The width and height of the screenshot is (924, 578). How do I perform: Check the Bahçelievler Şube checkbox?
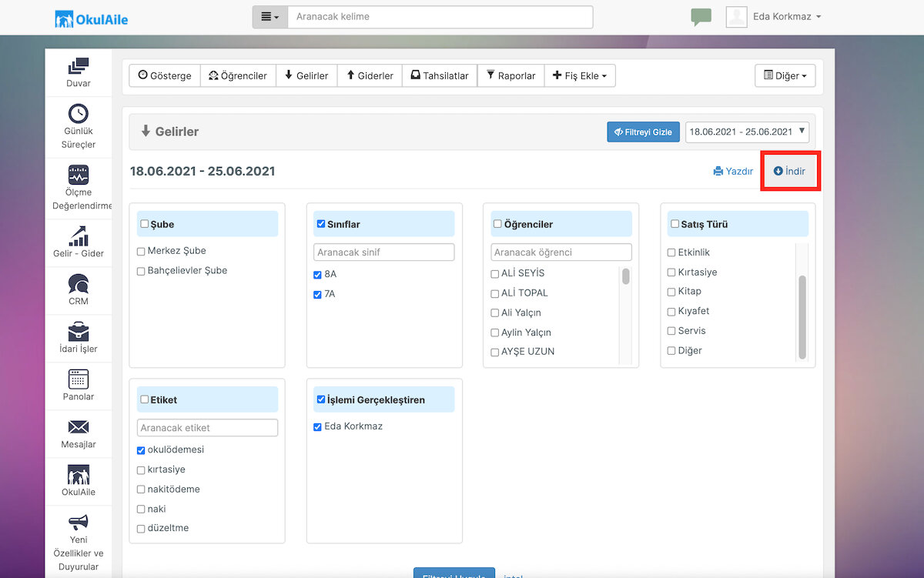pyautogui.click(x=141, y=271)
